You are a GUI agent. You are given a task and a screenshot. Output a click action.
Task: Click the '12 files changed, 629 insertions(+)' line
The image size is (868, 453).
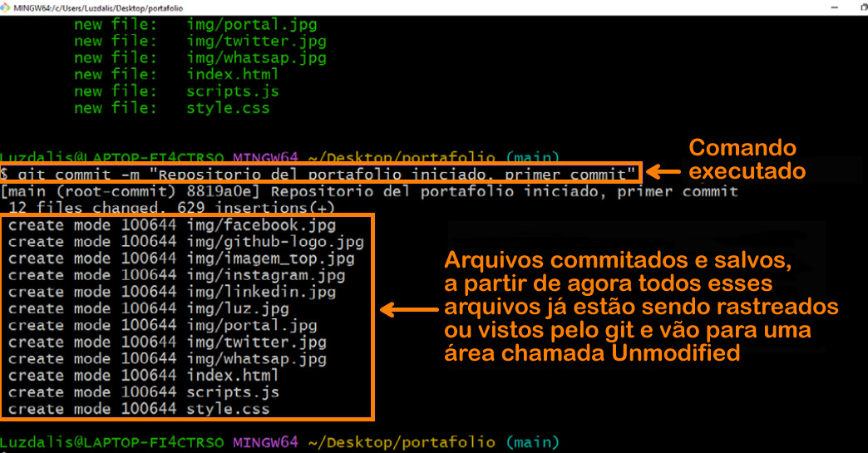171,208
